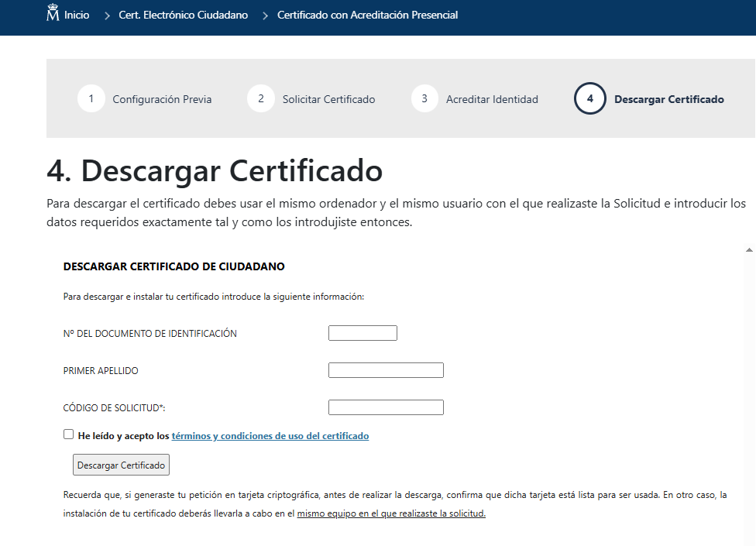Click the Descargar Certificado step label
Viewport: 756px width, 546px height.
pos(669,99)
